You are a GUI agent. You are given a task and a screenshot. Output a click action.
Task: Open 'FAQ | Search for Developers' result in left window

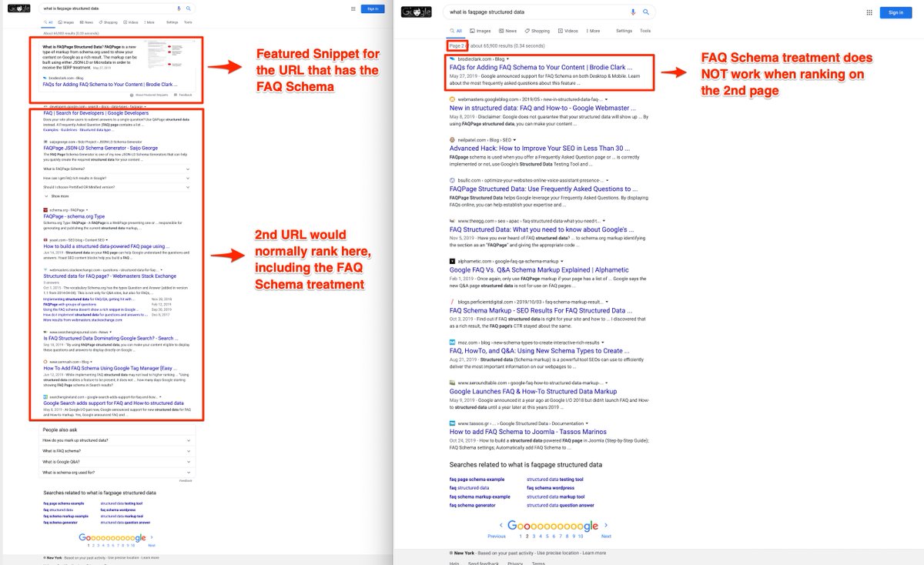[x=95, y=113]
